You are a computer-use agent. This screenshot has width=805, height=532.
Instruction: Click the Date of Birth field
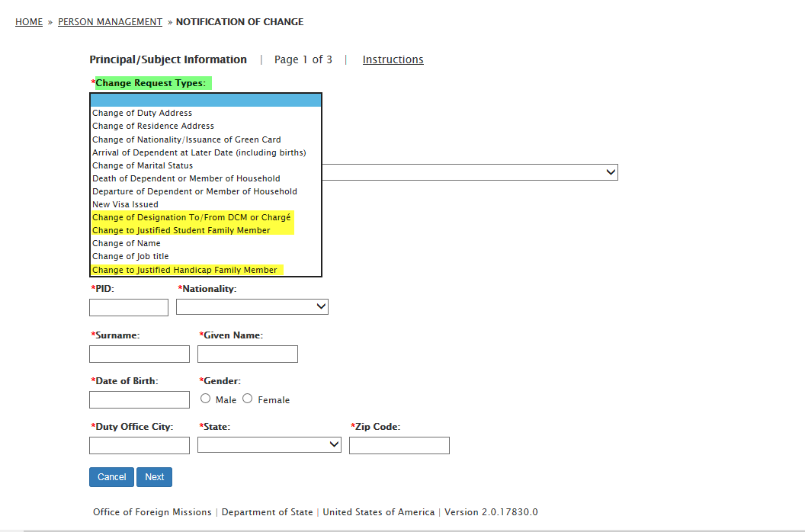(140, 399)
